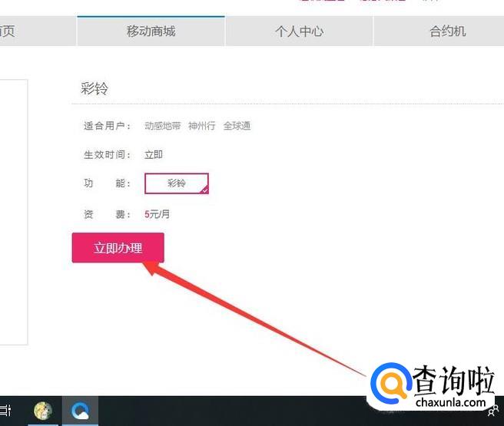Click the 5元/月 fee text

tap(157, 214)
